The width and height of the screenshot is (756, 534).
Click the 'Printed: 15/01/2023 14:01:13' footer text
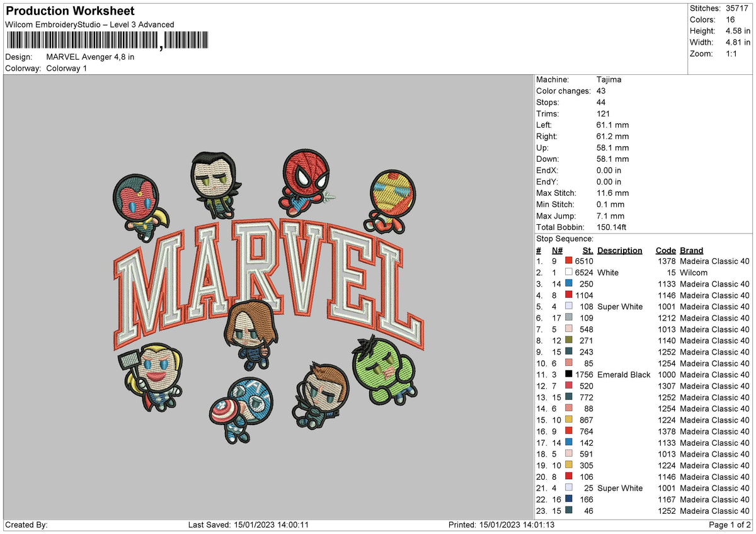501,525
